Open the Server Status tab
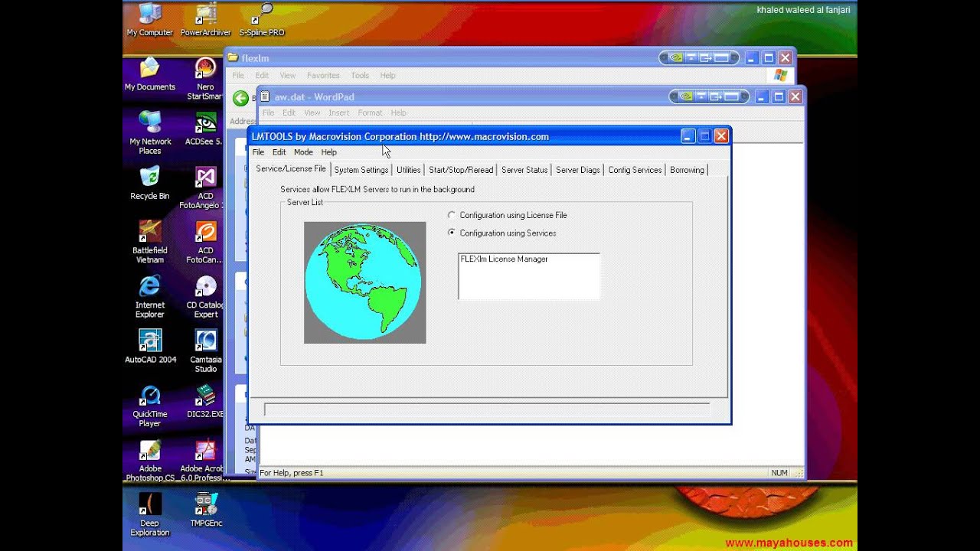The height and width of the screenshot is (551, 980). tap(524, 170)
